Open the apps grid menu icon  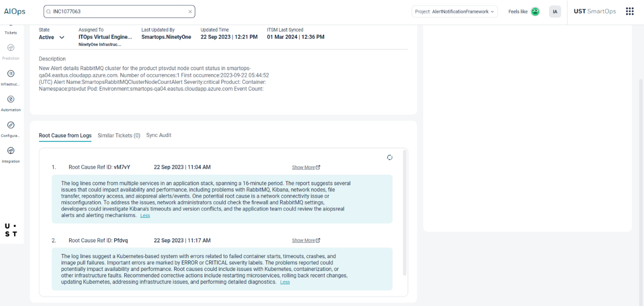pyautogui.click(x=630, y=11)
